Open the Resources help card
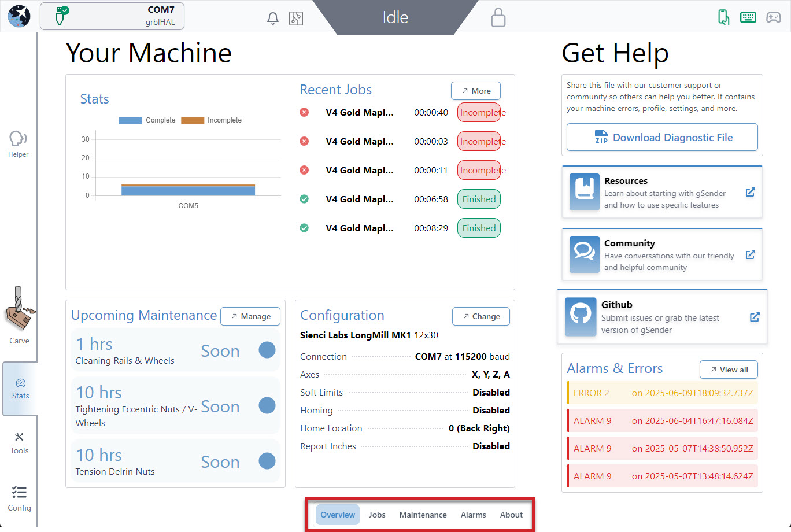 tap(662, 192)
